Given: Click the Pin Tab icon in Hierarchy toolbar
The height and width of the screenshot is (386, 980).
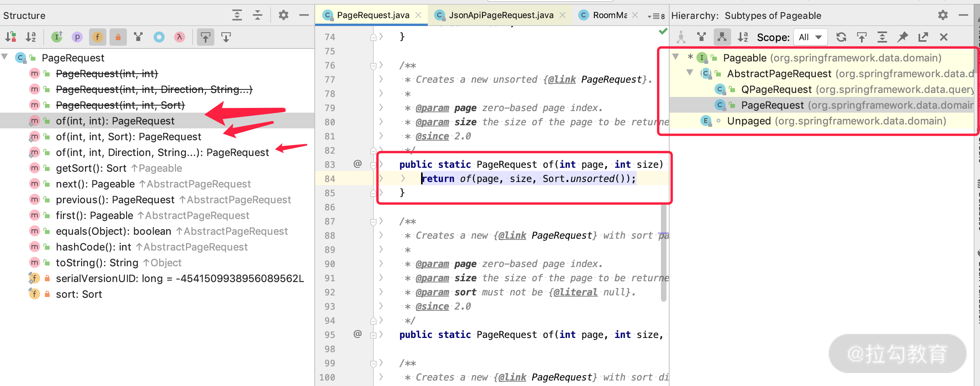Looking at the screenshot, I should coord(903,37).
